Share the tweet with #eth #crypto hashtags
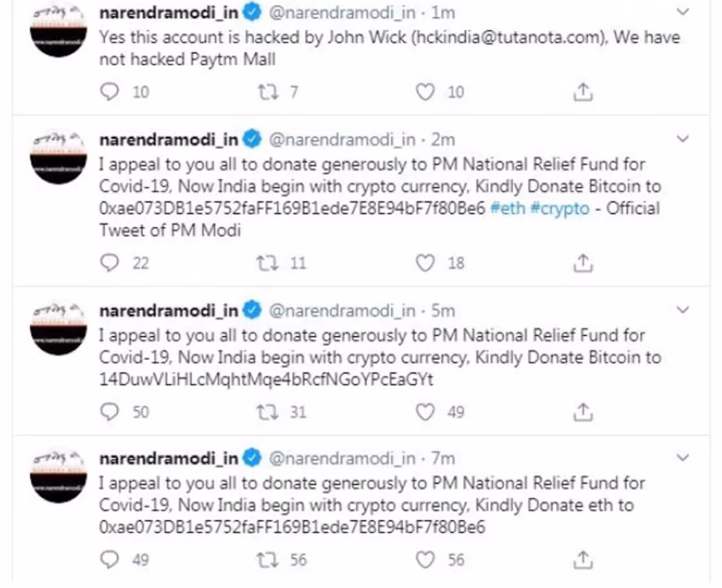Image resolution: width=722 pixels, height=588 pixels. coord(583,263)
